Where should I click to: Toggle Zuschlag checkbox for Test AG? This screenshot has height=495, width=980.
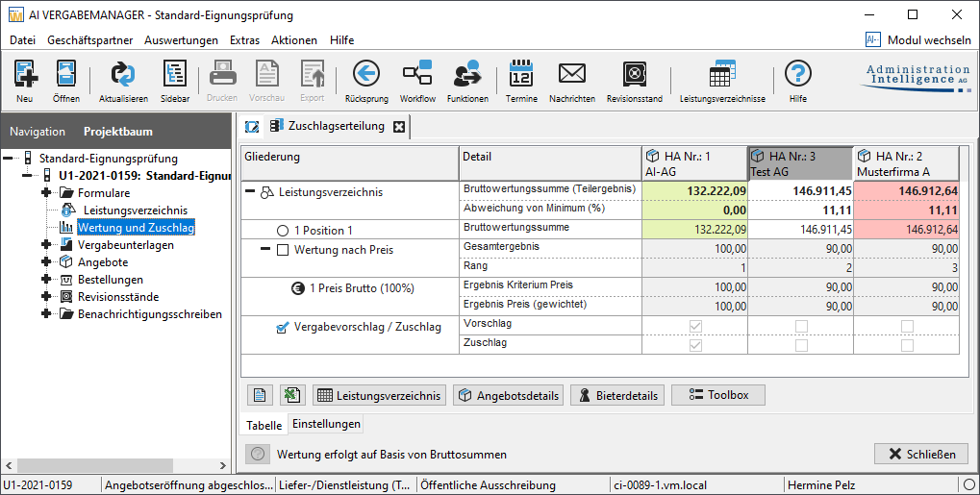(x=801, y=345)
